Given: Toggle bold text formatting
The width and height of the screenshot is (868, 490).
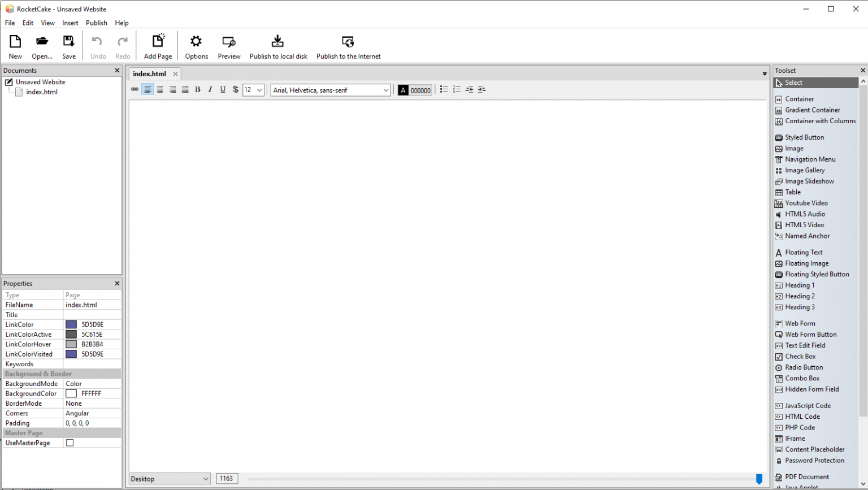Looking at the screenshot, I should pyautogui.click(x=198, y=89).
